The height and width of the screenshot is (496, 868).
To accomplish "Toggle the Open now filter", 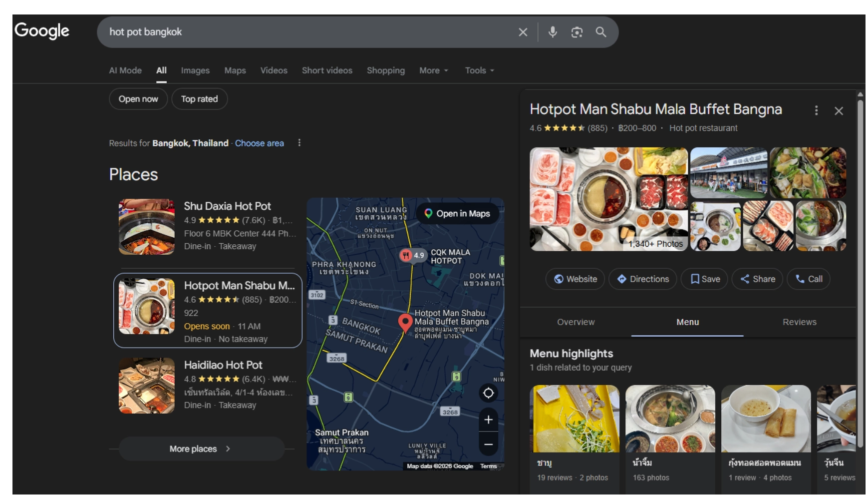I will [x=138, y=99].
